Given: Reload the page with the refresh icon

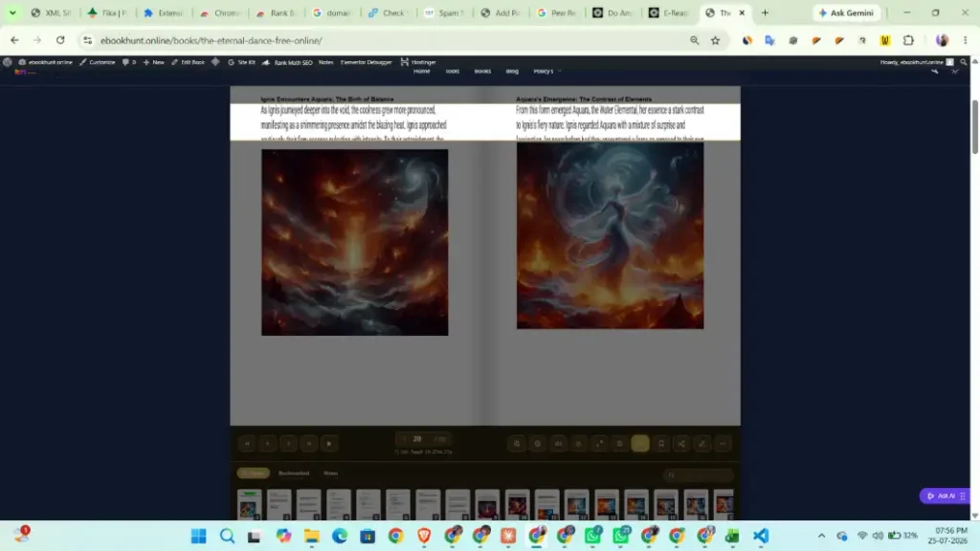Looking at the screenshot, I should point(60,40).
